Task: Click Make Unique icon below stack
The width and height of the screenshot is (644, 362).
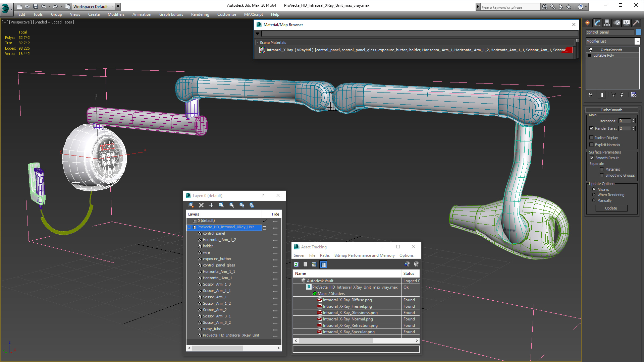Action: click(613, 95)
